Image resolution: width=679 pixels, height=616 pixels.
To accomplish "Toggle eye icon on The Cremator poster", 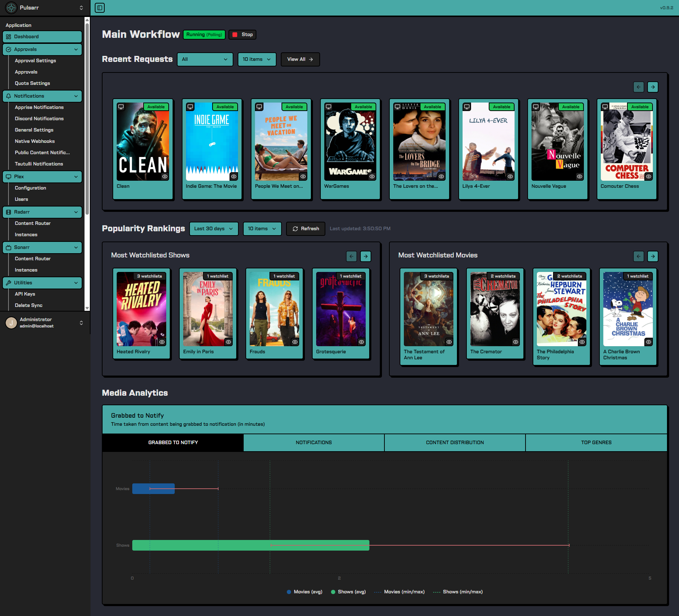I will point(516,342).
